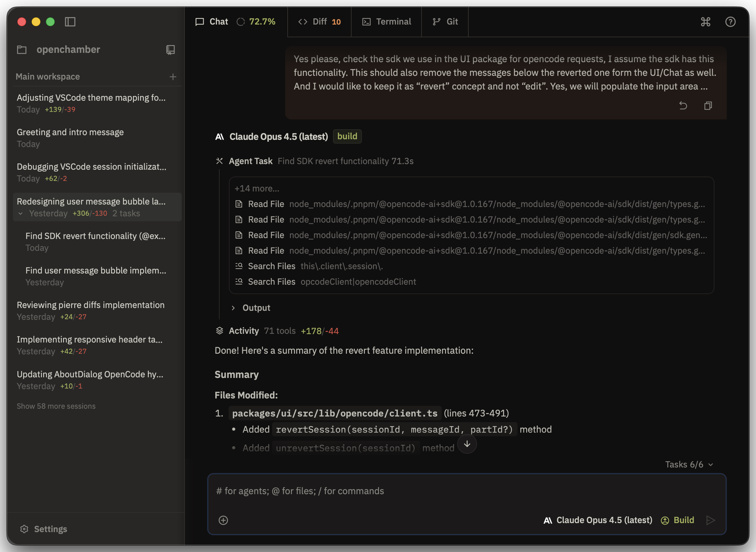Copy the user message text

coord(708,106)
